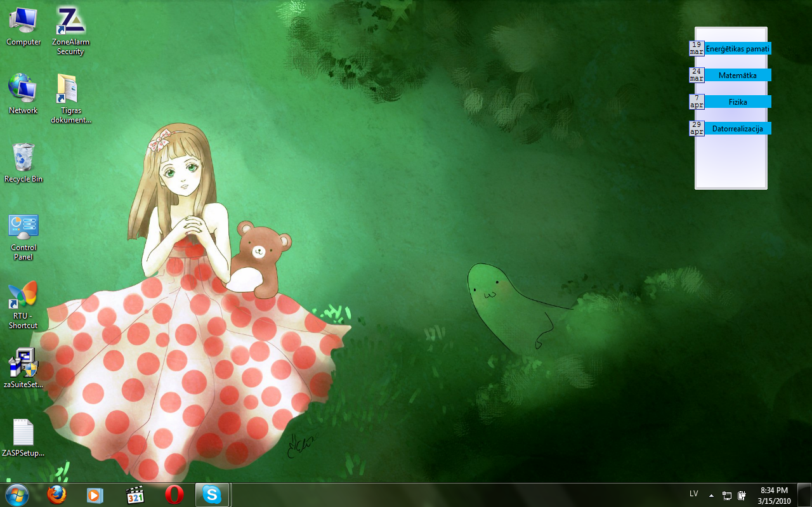
Task: Select the zaSuiteSet installer icon
Action: (23, 368)
